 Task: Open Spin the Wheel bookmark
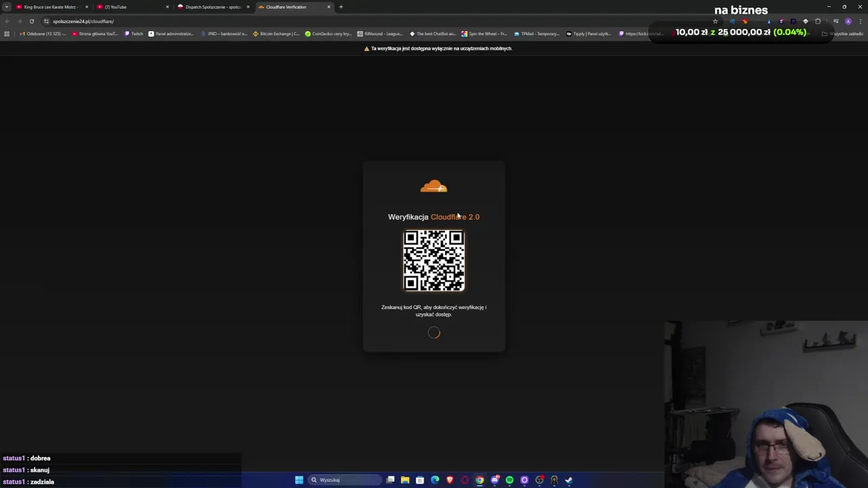pyautogui.click(x=485, y=34)
